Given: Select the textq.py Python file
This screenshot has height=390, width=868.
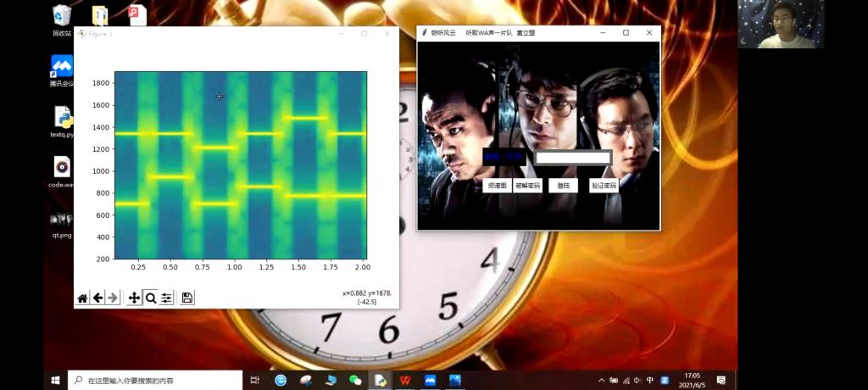Looking at the screenshot, I should pyautogui.click(x=62, y=122).
